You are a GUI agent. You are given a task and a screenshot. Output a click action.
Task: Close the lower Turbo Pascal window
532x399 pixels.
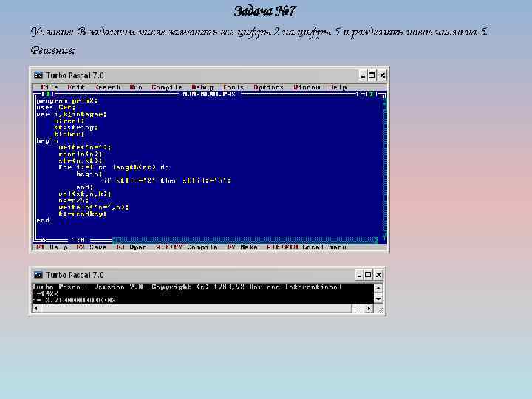[378, 275]
